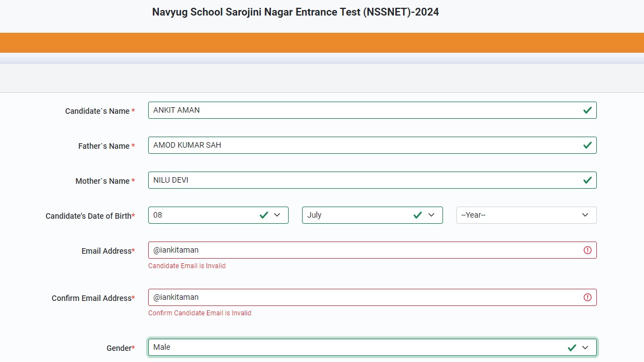The height and width of the screenshot is (362, 644).
Task: Click the orange header bar below the title
Action: [322, 42]
